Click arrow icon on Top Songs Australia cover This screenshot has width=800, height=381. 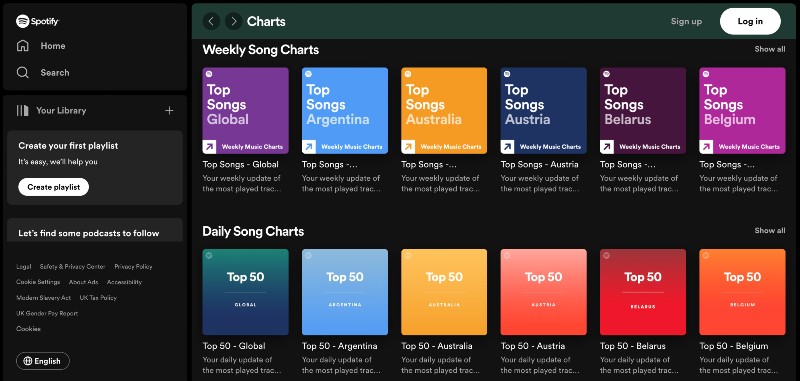[x=408, y=147]
